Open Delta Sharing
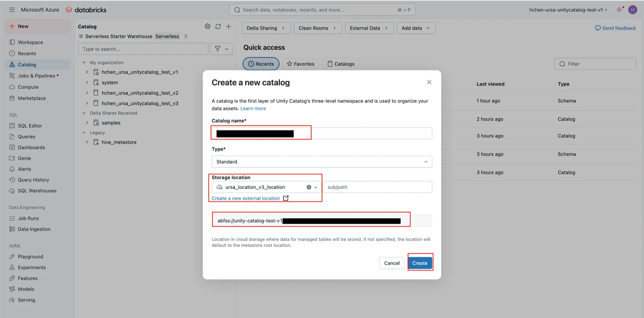The width and height of the screenshot is (644, 318). pyautogui.click(x=266, y=28)
